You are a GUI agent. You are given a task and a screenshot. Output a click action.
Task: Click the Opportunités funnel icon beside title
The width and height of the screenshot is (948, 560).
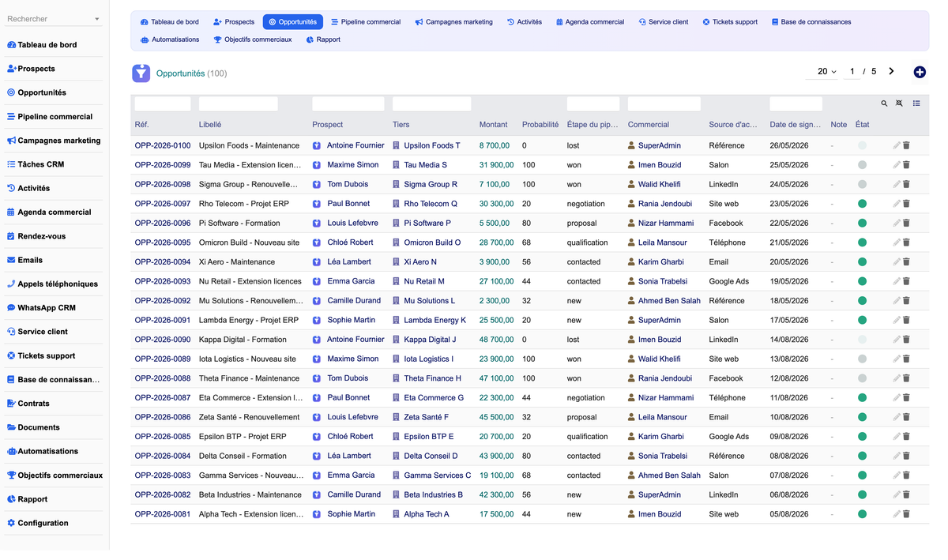(x=141, y=73)
